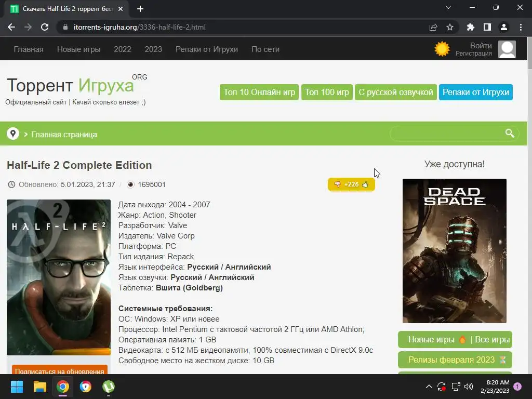Click the Регистрация link
532x399 pixels.
click(x=474, y=54)
